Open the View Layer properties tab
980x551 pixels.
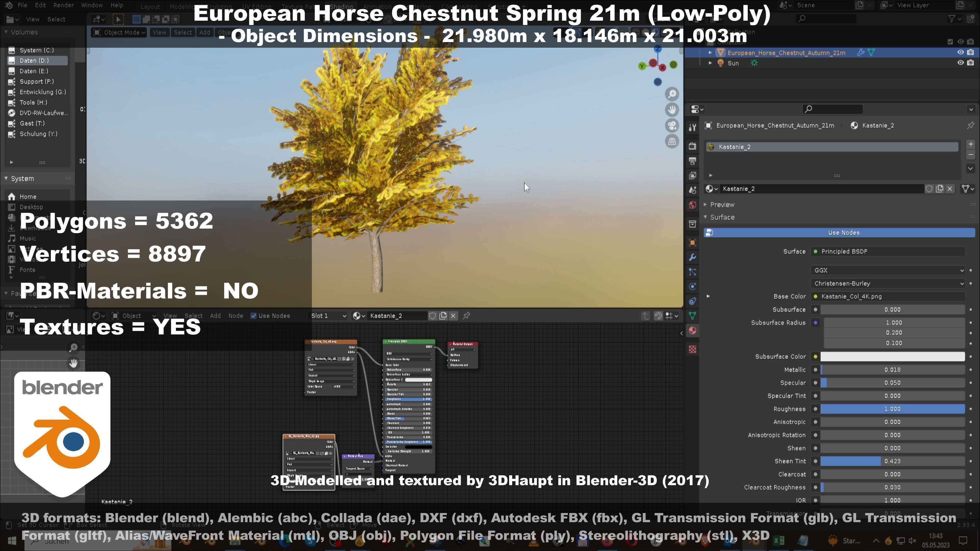pos(692,175)
